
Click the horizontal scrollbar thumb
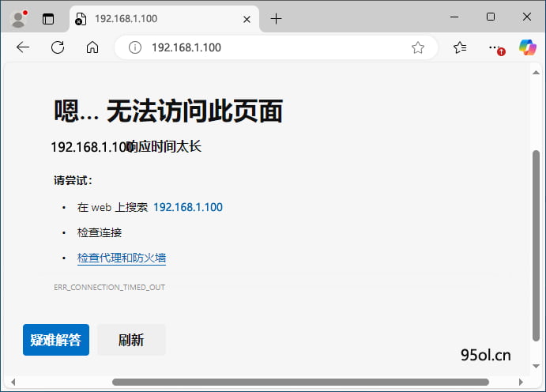300,382
